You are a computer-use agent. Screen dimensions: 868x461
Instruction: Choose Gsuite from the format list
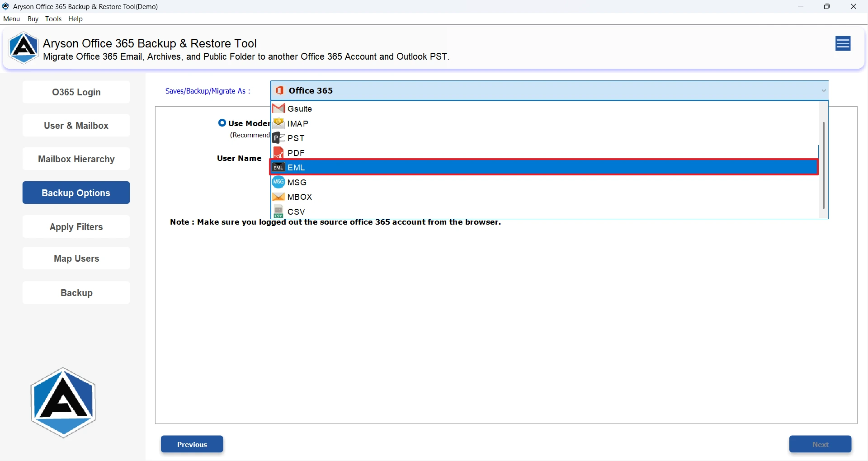click(x=545, y=108)
